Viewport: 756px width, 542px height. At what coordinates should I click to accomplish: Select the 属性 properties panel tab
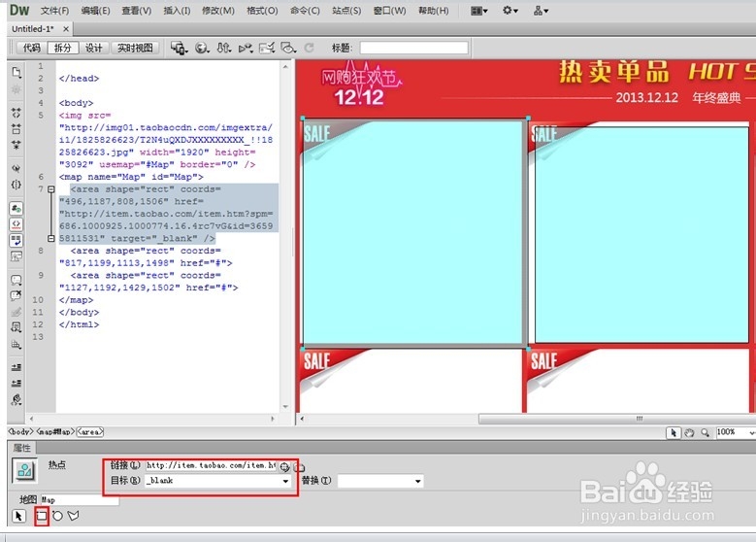pyautogui.click(x=21, y=448)
